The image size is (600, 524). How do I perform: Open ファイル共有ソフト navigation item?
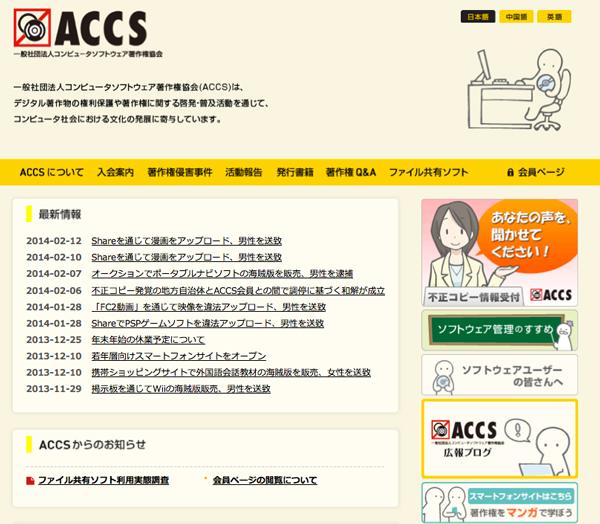click(x=428, y=172)
